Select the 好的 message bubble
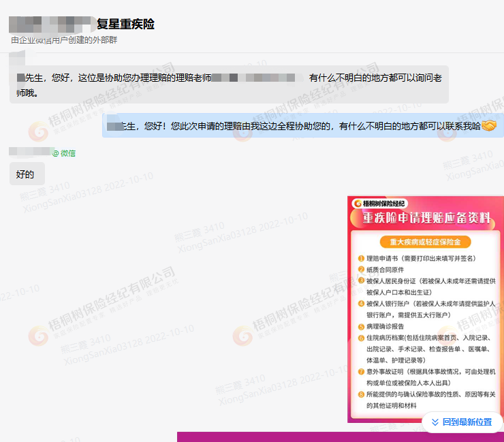 tap(27, 174)
